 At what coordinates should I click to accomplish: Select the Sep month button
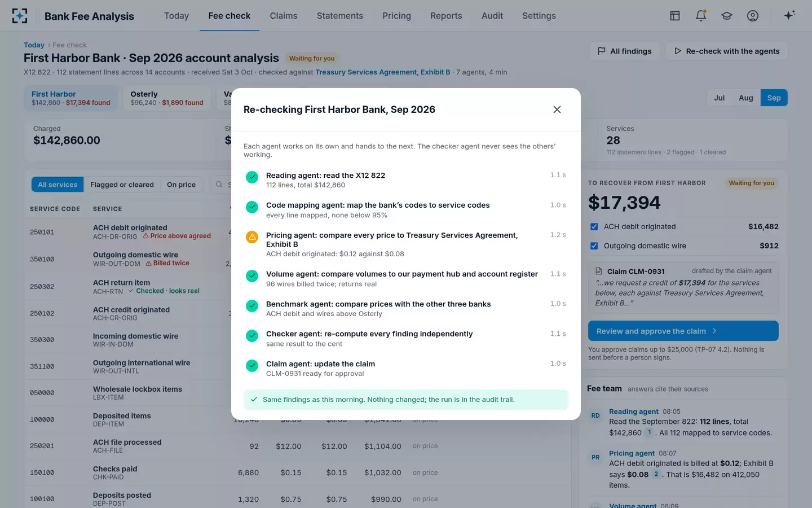coord(774,98)
